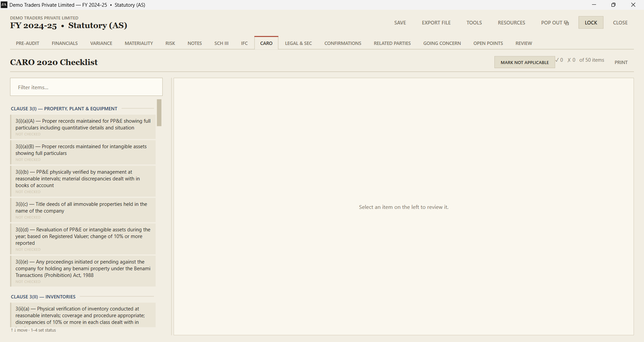644x342 pixels.
Task: Click the LOCK button
Action: pyautogui.click(x=591, y=22)
